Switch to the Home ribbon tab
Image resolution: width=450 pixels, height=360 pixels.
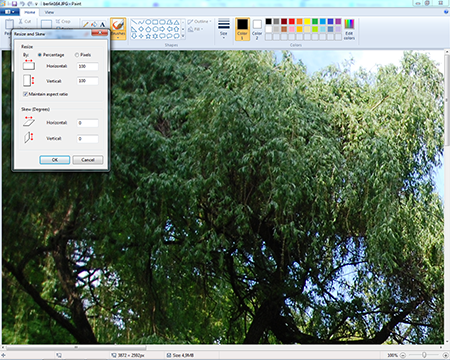pyautogui.click(x=29, y=12)
